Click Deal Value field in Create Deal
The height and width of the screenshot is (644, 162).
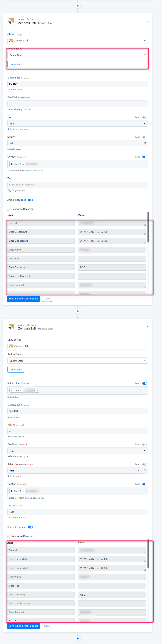coord(78,104)
